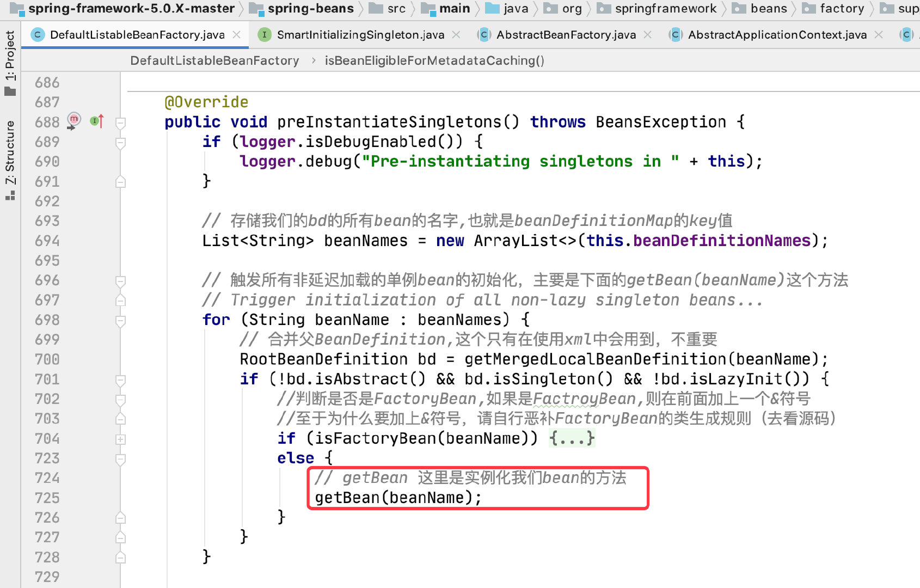Click the Structure panel icon in left stripe
This screenshot has width=920, height=588.
click(x=10, y=195)
